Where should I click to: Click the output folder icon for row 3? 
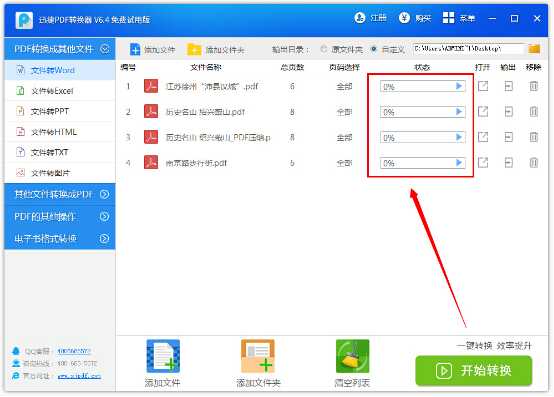[x=508, y=137]
